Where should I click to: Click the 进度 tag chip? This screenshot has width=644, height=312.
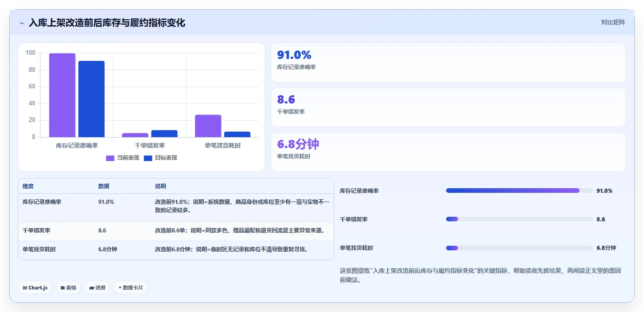click(x=97, y=288)
